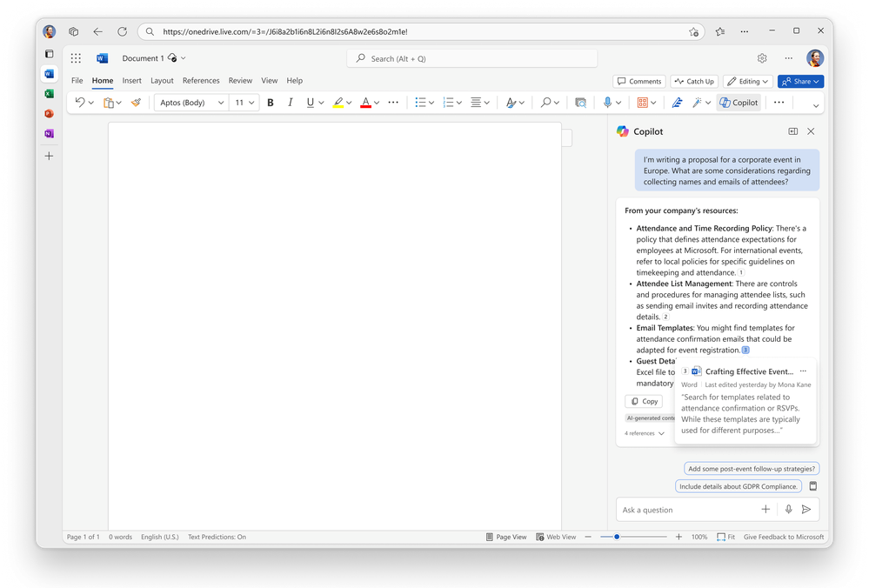Open the app launcher waffle icon
The width and height of the screenshot is (869, 588).
[76, 58]
